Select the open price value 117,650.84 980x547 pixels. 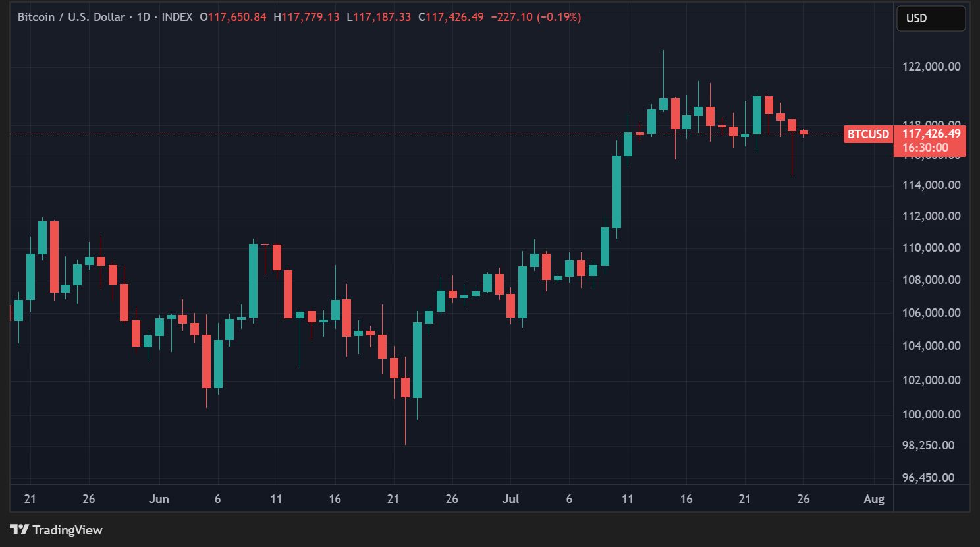(x=237, y=17)
